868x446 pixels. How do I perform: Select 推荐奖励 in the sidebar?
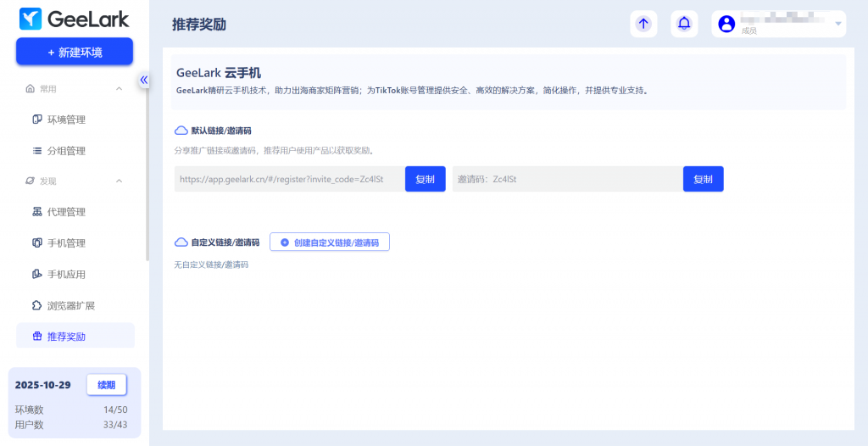(66, 337)
